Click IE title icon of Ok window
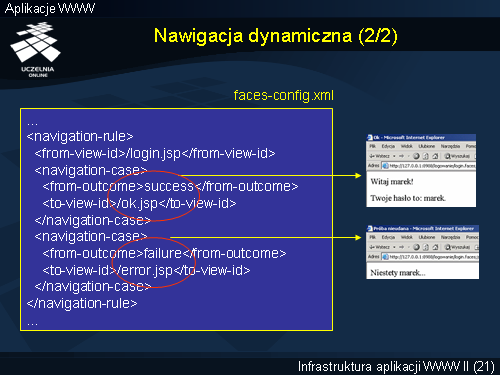The image size is (500, 375). pyautogui.click(x=370, y=137)
